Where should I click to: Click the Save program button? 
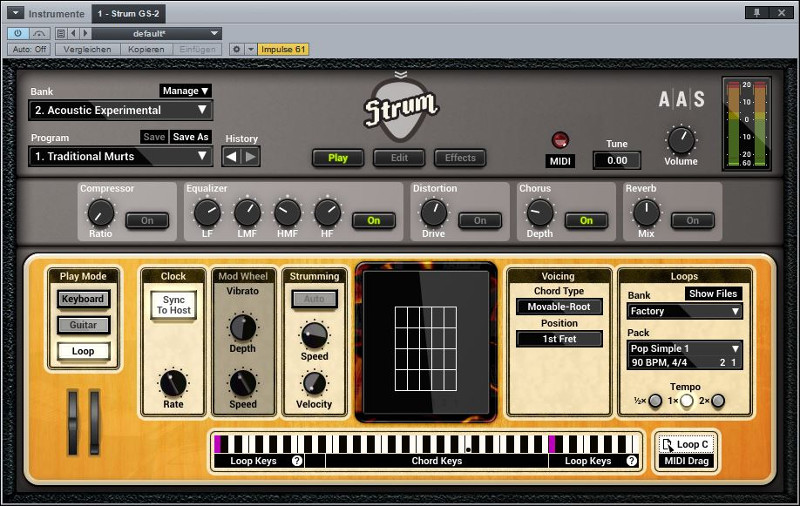click(x=154, y=137)
